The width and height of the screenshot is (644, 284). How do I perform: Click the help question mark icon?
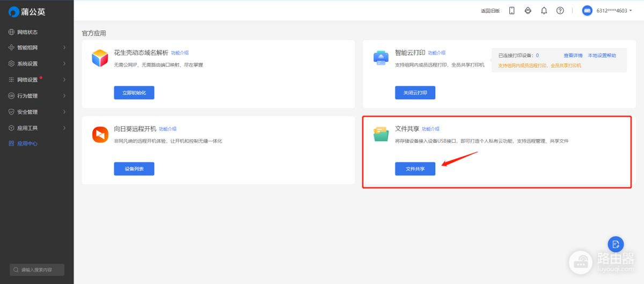560,11
